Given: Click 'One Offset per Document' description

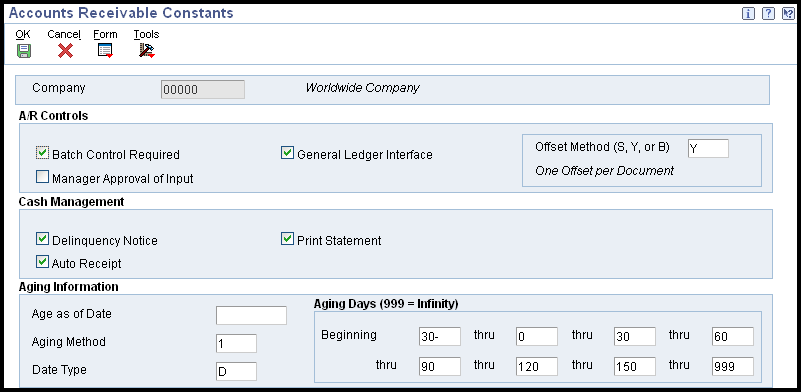Looking at the screenshot, I should [604, 171].
